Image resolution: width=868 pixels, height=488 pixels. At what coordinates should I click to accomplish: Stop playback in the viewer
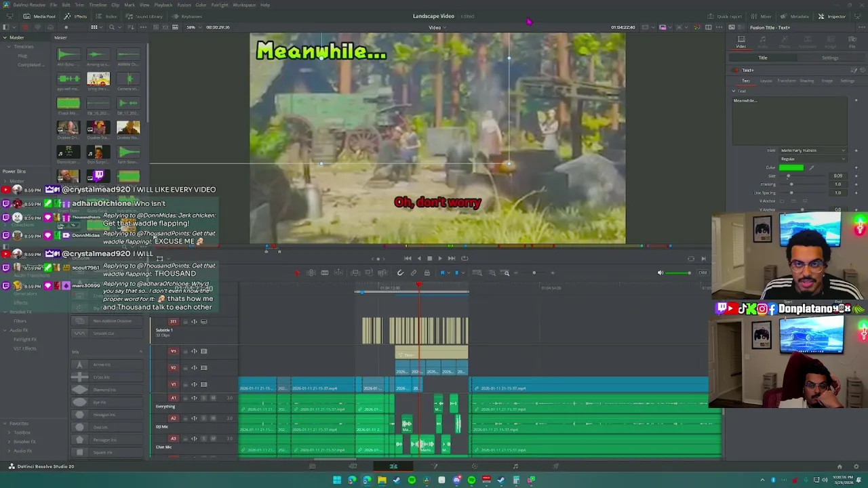(429, 258)
